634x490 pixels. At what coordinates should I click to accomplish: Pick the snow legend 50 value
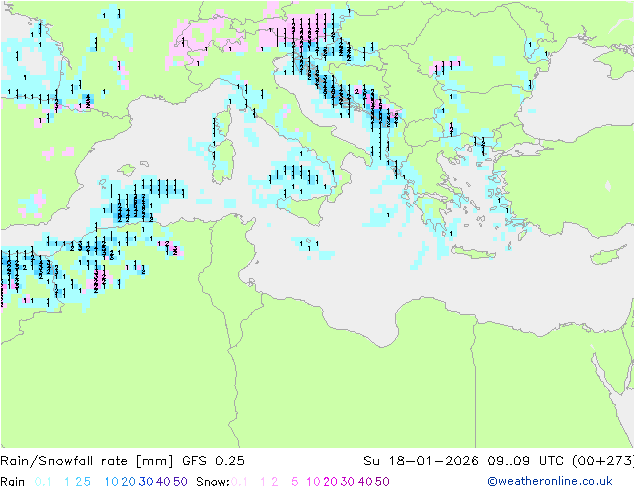(382, 482)
